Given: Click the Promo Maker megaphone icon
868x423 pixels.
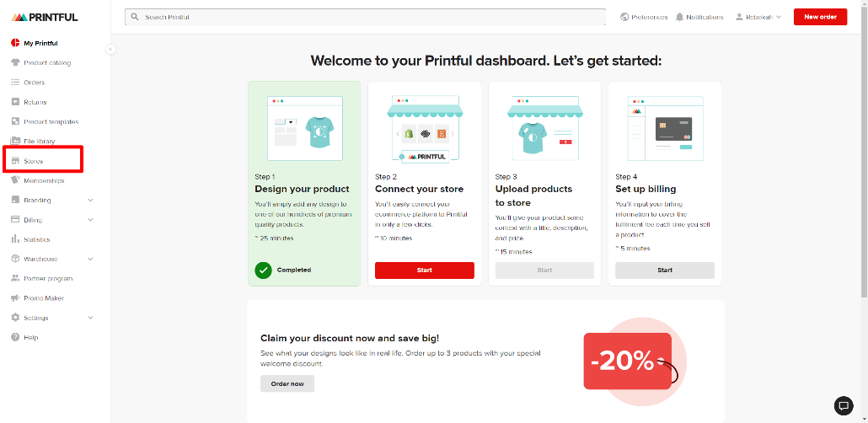Looking at the screenshot, I should point(15,298).
